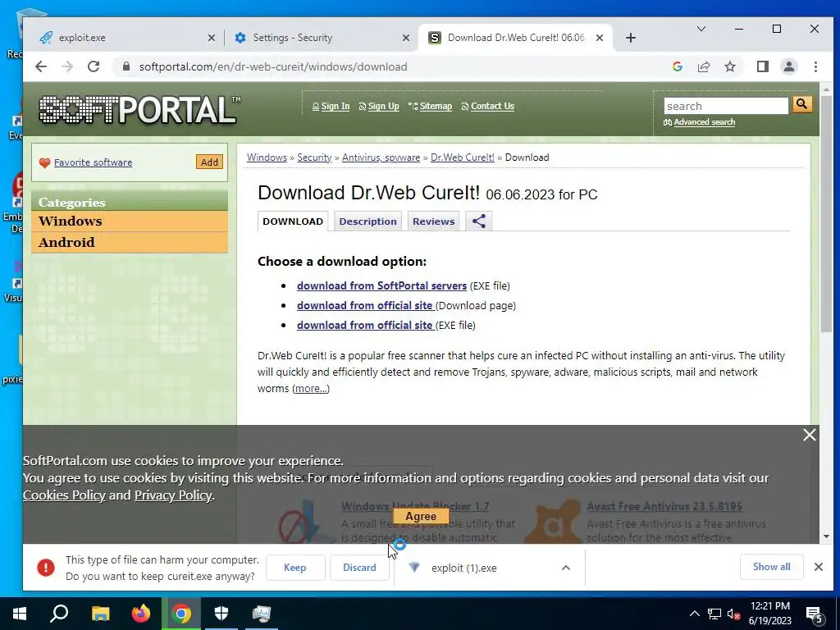Screen dimensions: 840x630
Task: Expand description with the (more...) link
Action: [311, 388]
